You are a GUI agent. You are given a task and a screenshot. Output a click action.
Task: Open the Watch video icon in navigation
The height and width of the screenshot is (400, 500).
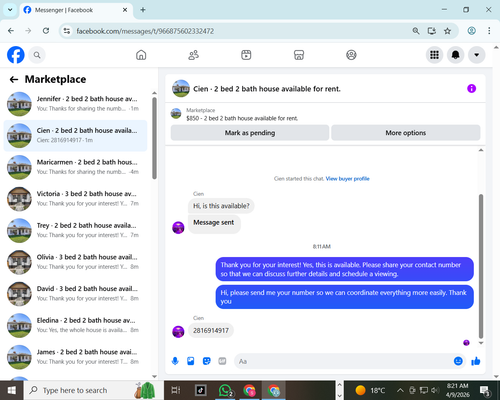246,55
